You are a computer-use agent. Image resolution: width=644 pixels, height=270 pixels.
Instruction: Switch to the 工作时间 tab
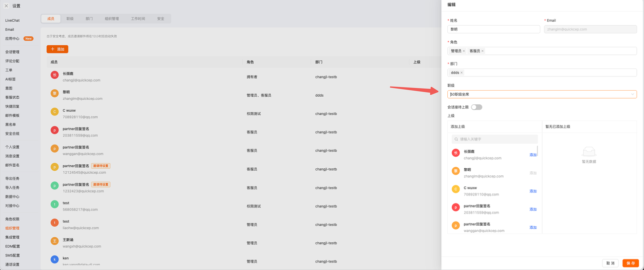pos(138,19)
